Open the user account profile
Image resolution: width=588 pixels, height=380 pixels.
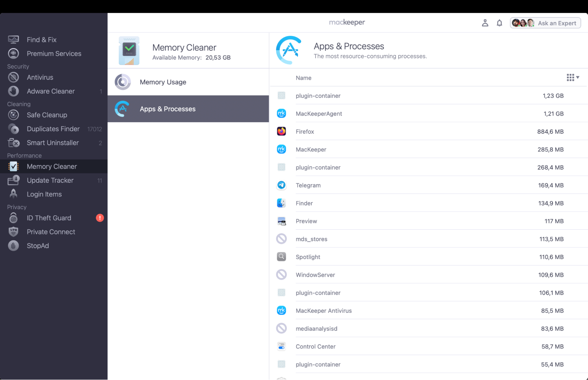pos(485,23)
